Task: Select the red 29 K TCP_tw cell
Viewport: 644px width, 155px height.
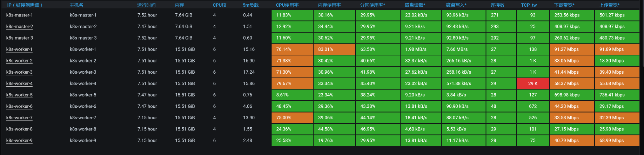Action: [532, 83]
